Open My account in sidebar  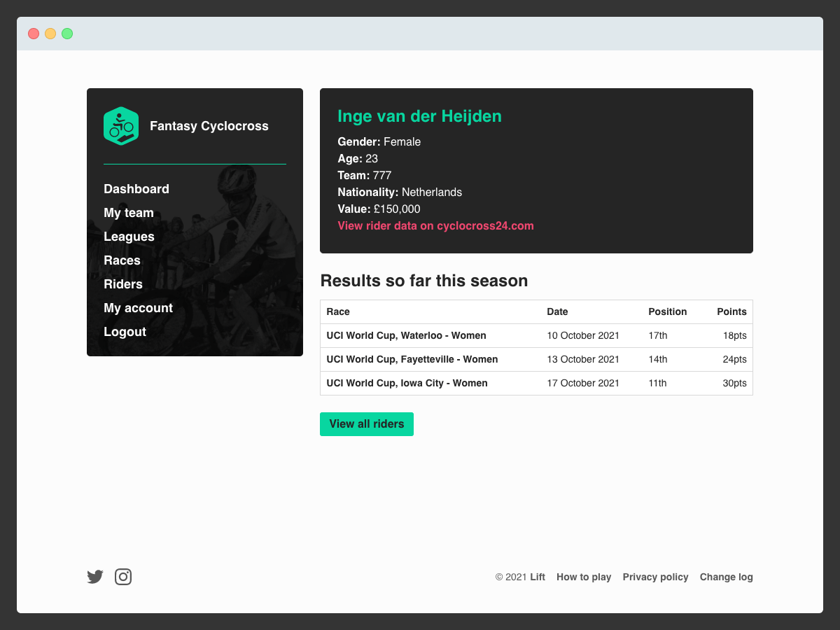pyautogui.click(x=138, y=308)
